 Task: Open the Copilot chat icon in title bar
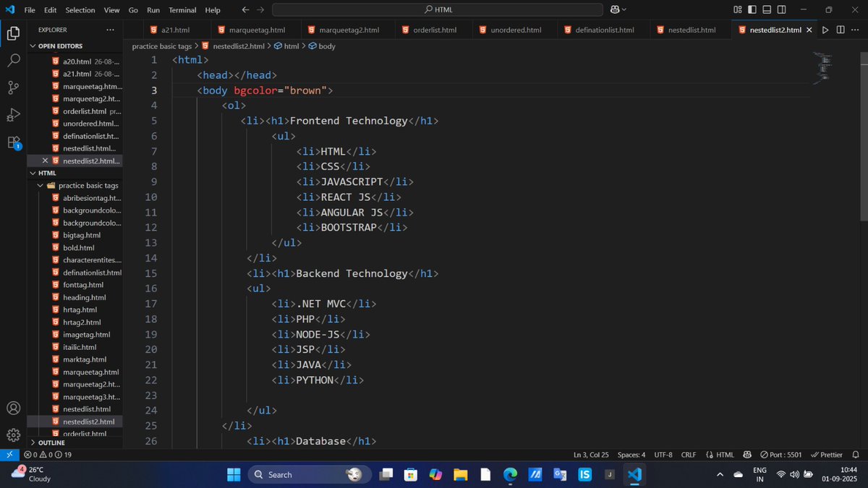(615, 9)
